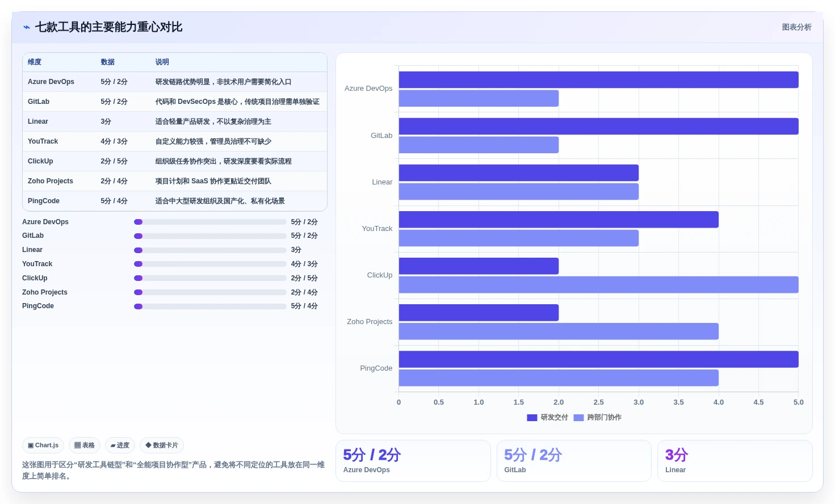Image resolution: width=835 pixels, height=504 pixels.
Task: Click the YouTrack chart axis label
Action: coord(377,229)
